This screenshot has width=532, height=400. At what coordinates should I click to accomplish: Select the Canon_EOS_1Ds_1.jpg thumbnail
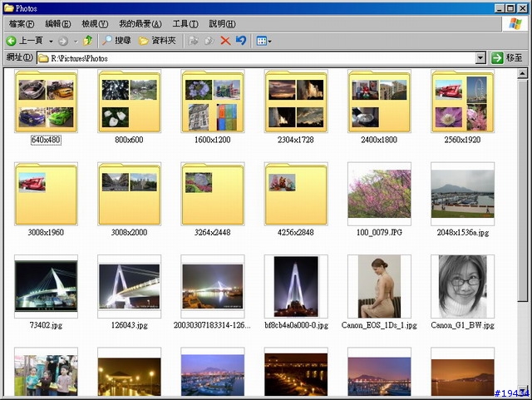[x=379, y=287]
